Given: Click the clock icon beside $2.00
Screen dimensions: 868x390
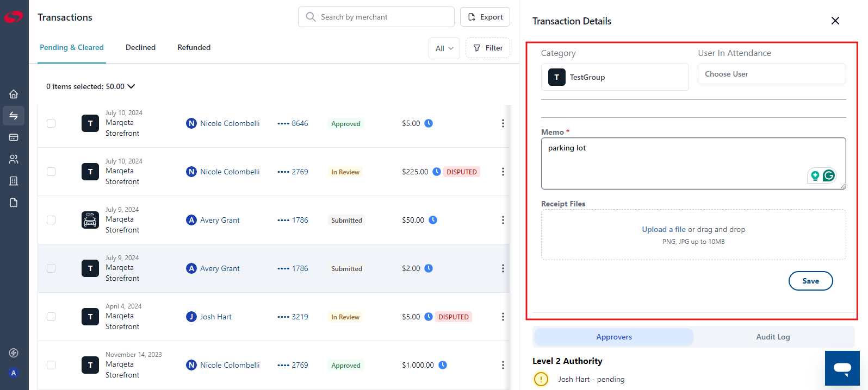Looking at the screenshot, I should point(429,268).
